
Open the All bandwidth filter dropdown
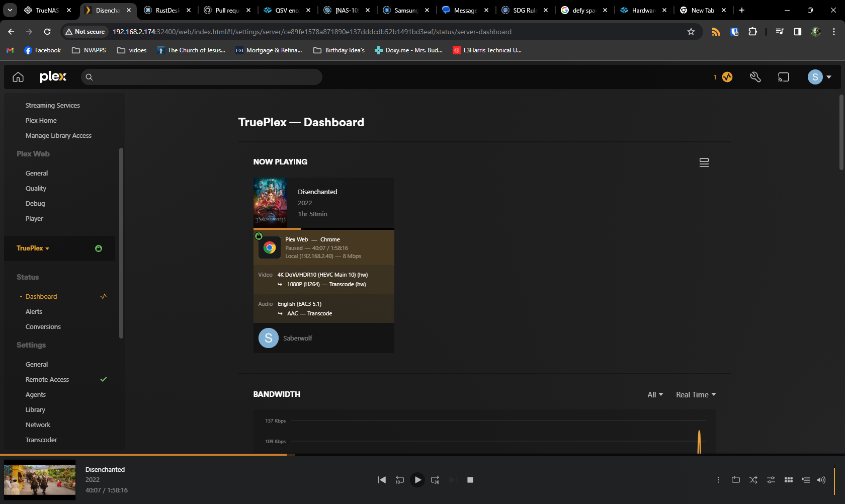point(655,395)
